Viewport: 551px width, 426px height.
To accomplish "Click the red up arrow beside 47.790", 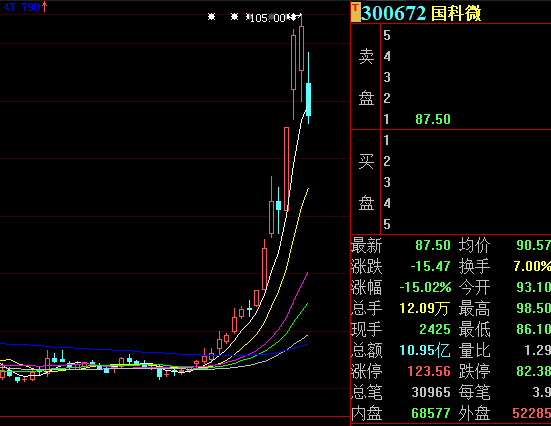I will [45, 7].
